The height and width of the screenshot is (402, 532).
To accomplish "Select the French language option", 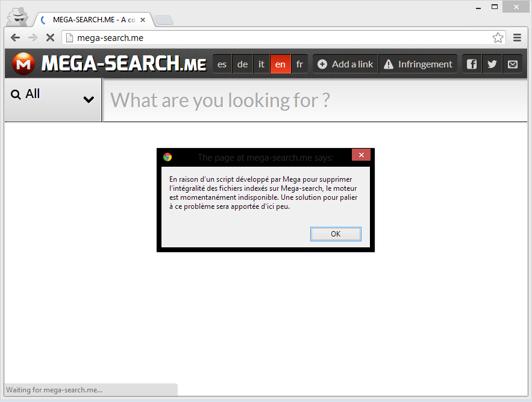I will coord(299,64).
